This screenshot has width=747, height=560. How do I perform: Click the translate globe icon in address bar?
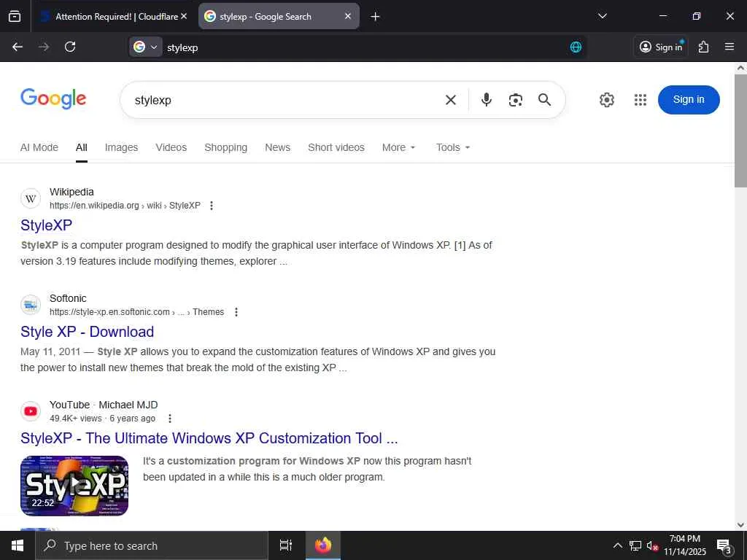point(576,47)
